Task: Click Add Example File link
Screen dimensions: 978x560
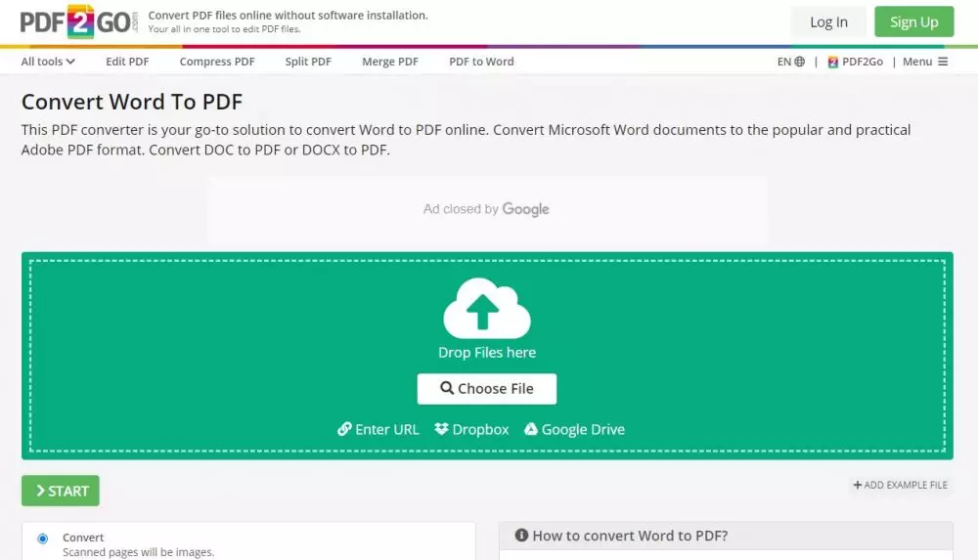Action: click(x=901, y=485)
